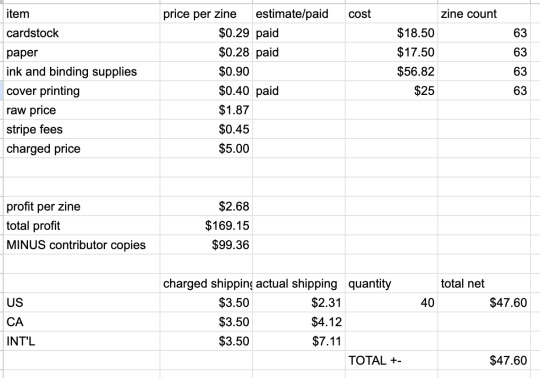This screenshot has width=540, height=378.
Task: Click the charged price $5.00 cell
Action: point(206,149)
